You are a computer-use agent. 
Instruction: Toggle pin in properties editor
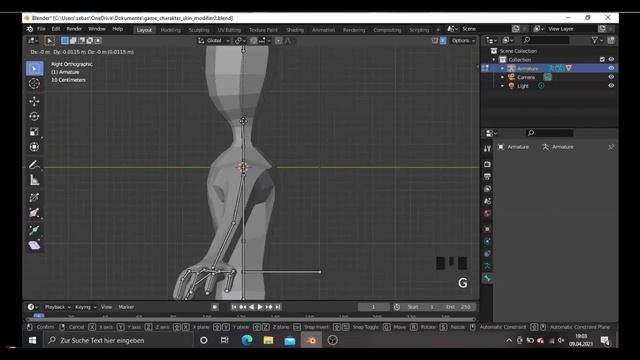point(611,147)
